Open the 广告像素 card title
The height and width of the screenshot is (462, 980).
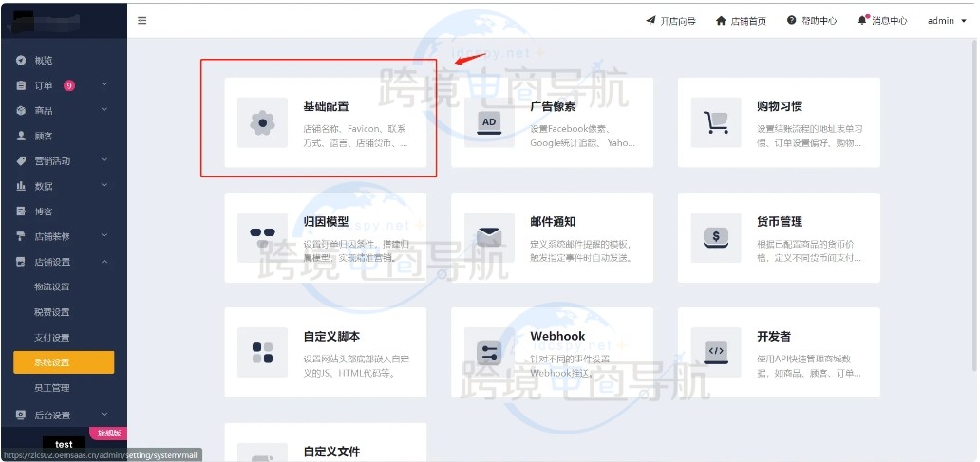[x=553, y=106]
